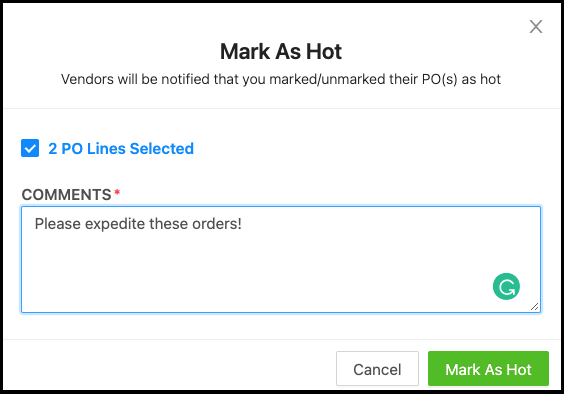This screenshot has width=564, height=394.
Task: Close the Mark As Hot dialog
Action: click(536, 27)
